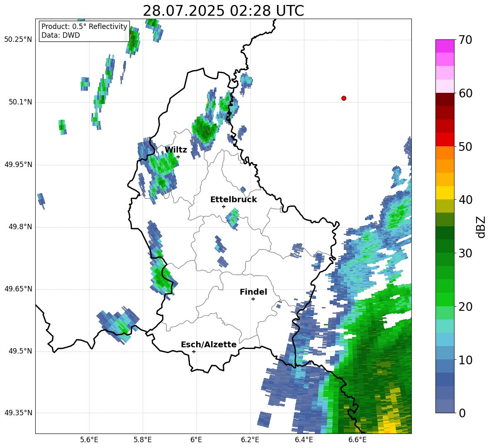491x448 pixels.
Task: Click the title 28.07.2025 02:28 UTC
Action: click(223, 11)
